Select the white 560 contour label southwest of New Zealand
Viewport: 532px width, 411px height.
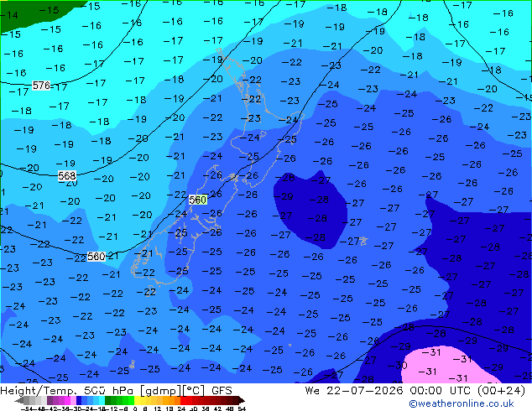tap(96, 257)
